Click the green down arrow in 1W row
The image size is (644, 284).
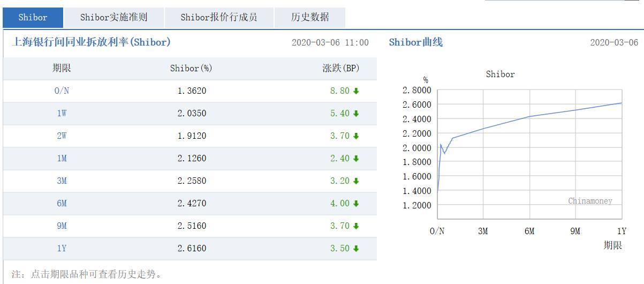coord(356,114)
